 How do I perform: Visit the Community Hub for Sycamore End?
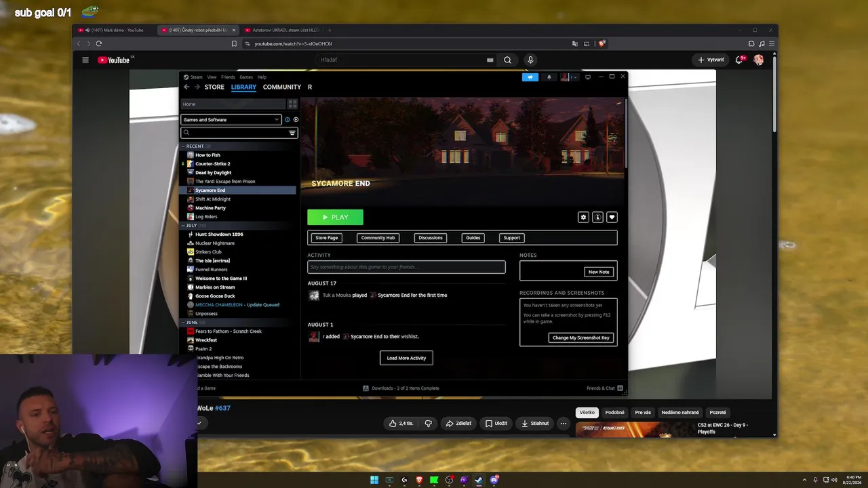tap(378, 238)
